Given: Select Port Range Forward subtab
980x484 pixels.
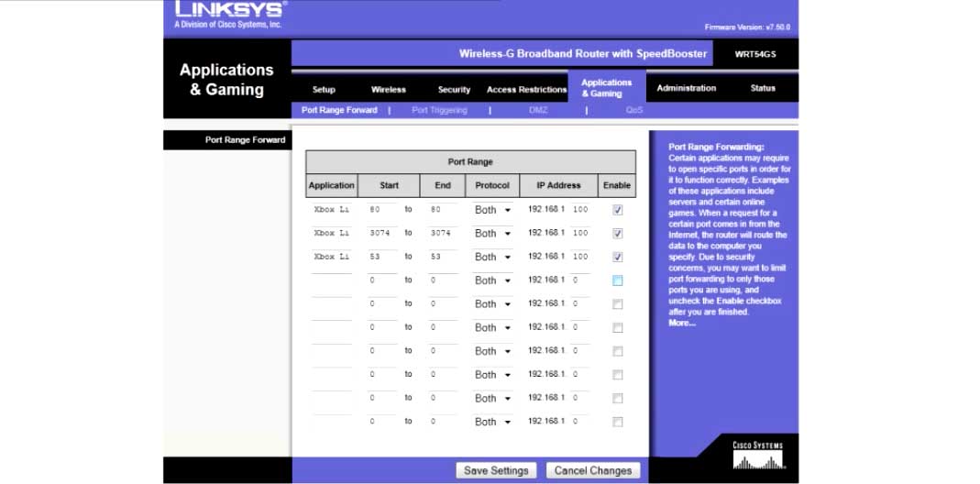Looking at the screenshot, I should 339,110.
